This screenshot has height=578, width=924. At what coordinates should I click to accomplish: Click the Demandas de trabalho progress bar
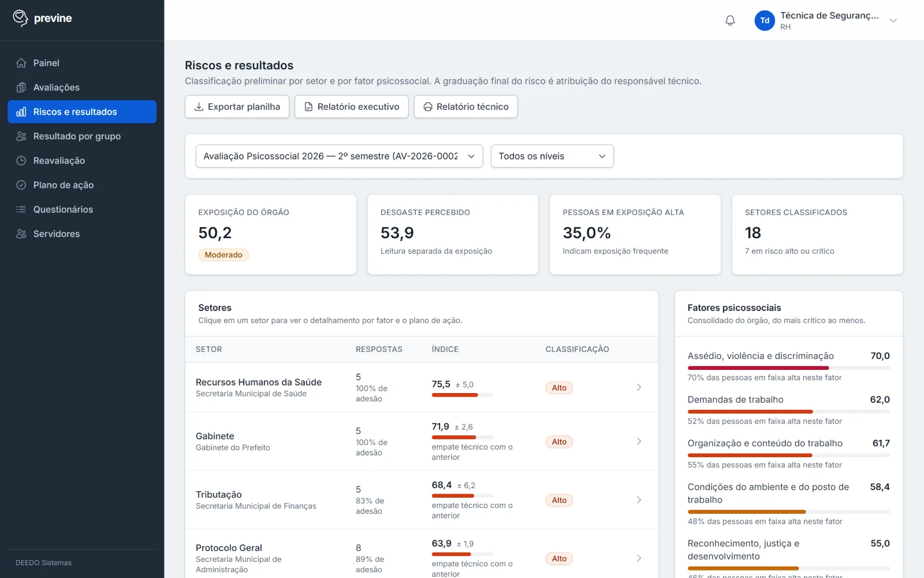(788, 412)
